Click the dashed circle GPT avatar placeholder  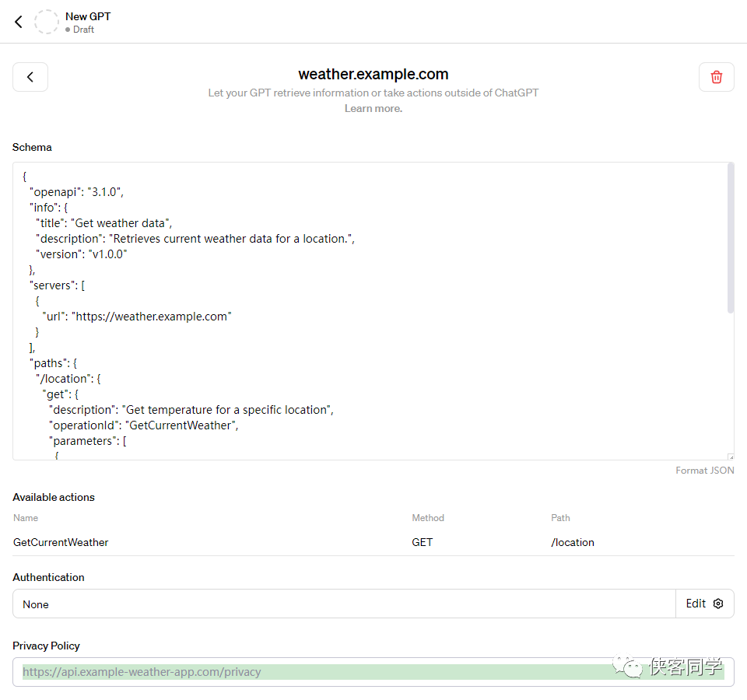[47, 22]
